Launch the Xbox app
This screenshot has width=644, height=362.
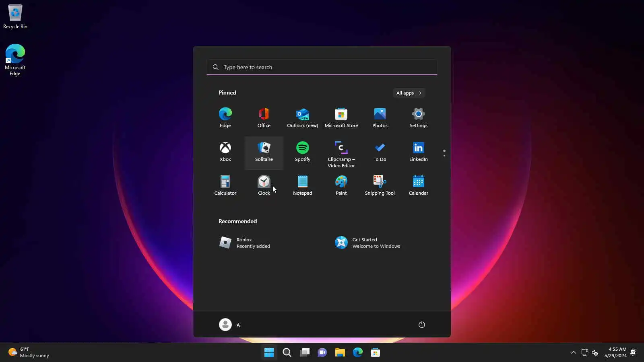click(225, 152)
